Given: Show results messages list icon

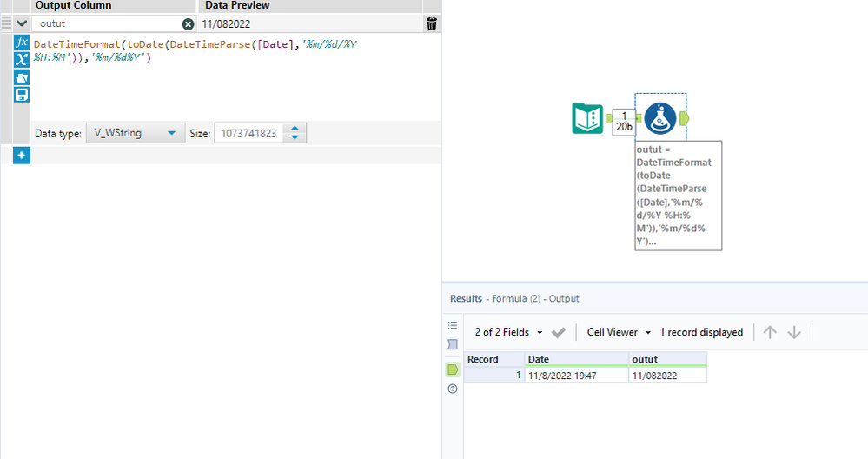Looking at the screenshot, I should (x=453, y=326).
